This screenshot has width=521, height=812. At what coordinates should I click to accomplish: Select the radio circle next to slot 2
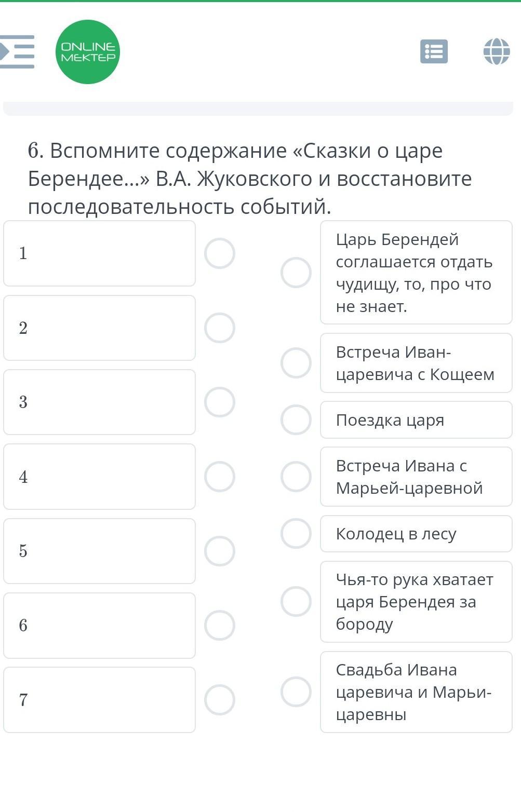[220, 328]
